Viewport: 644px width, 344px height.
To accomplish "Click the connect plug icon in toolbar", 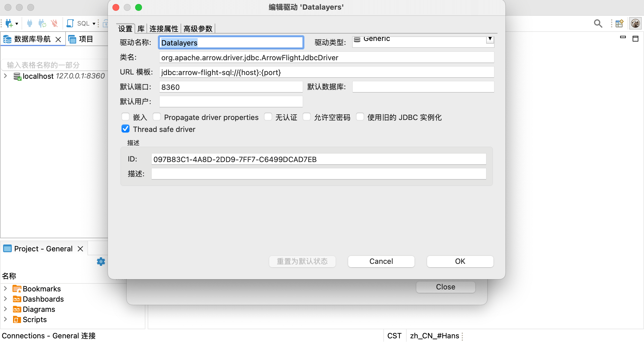I will 30,23.
